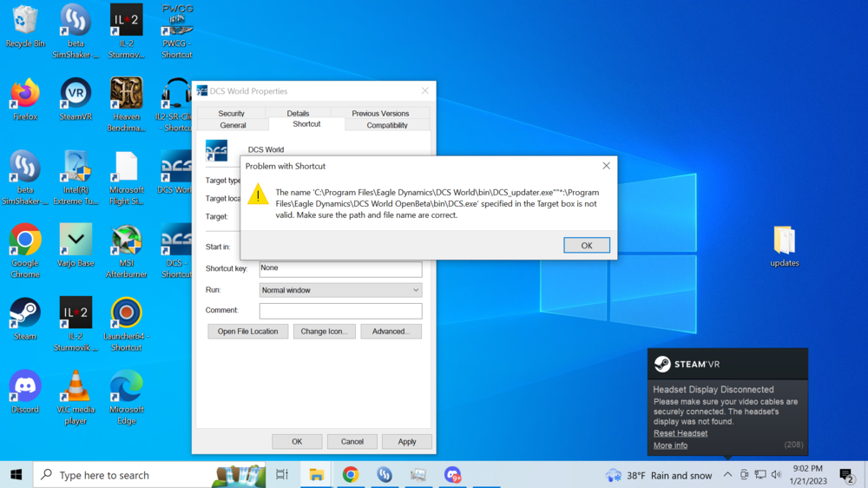This screenshot has height=488, width=868.
Task: Open the clock showing 9:02 PM
Action: (x=808, y=475)
